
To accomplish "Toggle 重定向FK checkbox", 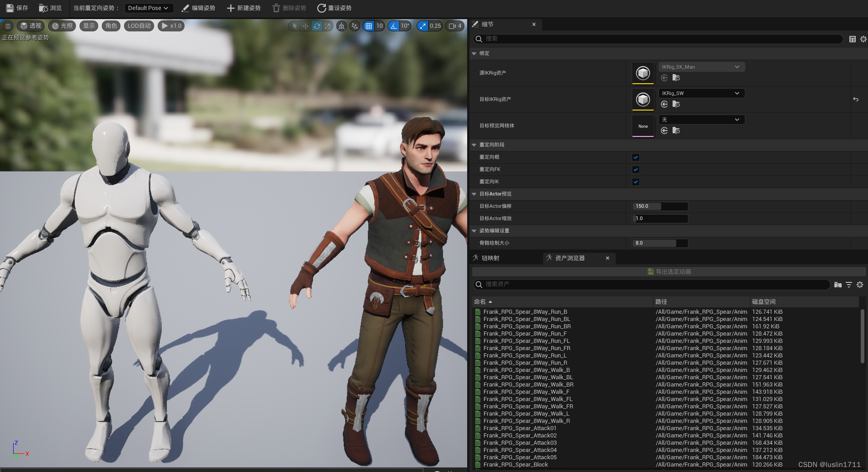I will pyautogui.click(x=636, y=170).
